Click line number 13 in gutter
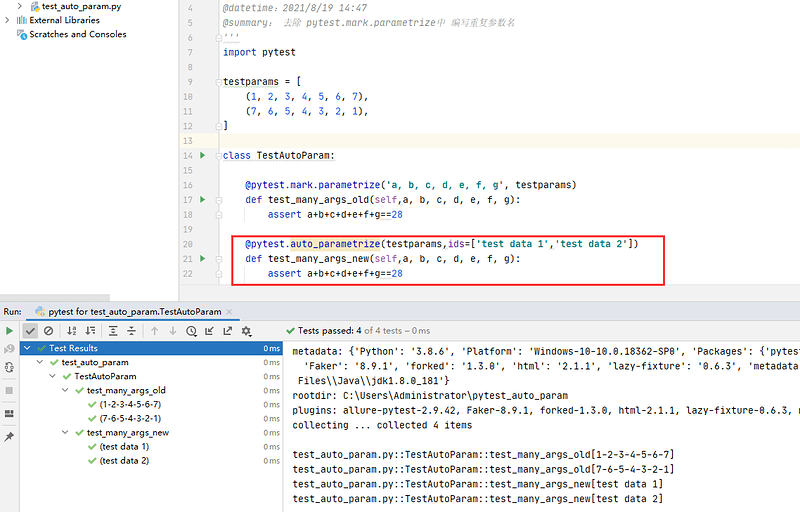 [188, 141]
